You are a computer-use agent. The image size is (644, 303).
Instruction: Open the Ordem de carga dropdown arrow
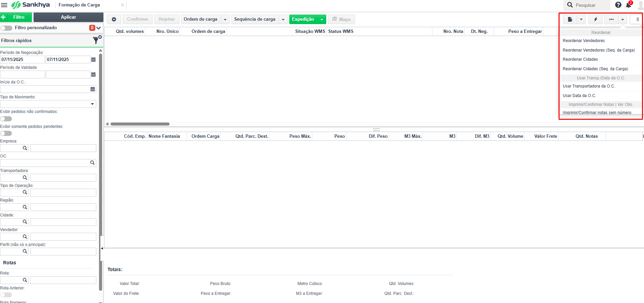pyautogui.click(x=225, y=19)
